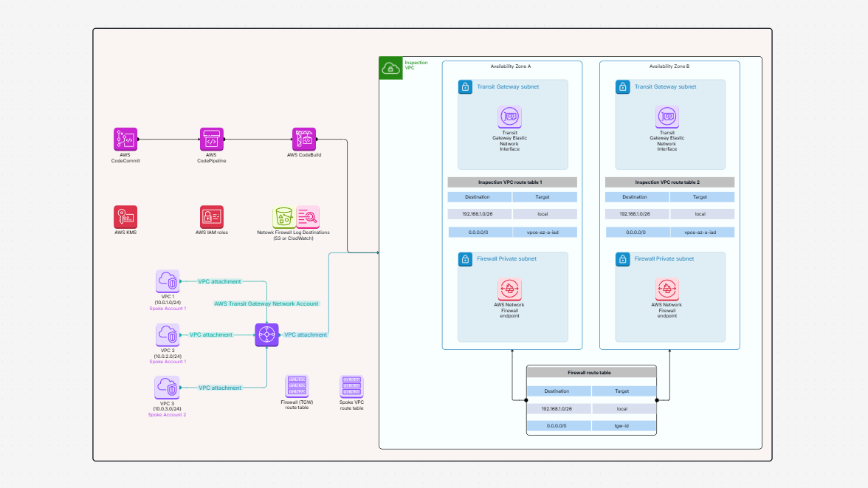The height and width of the screenshot is (488, 868).
Task: Expand the Firewall route table header
Action: tap(590, 371)
